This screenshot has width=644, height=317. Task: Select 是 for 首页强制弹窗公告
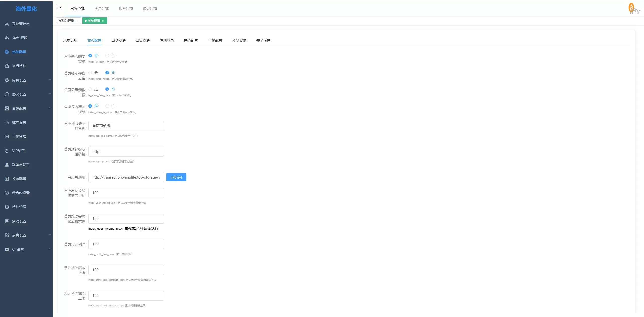[x=90, y=73]
